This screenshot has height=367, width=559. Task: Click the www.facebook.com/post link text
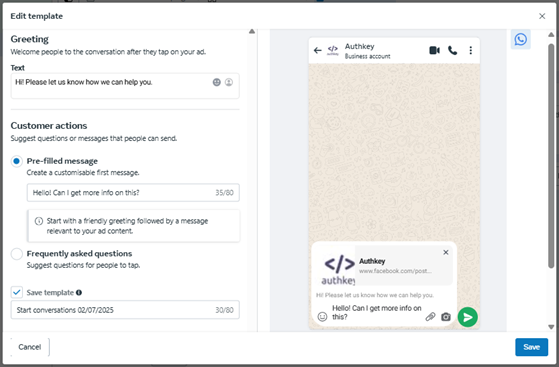(x=395, y=271)
